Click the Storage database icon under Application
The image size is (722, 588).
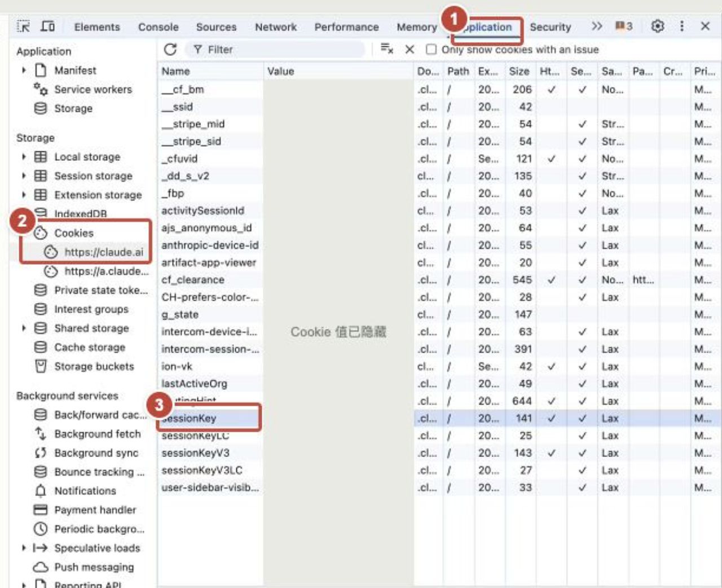[x=41, y=108]
